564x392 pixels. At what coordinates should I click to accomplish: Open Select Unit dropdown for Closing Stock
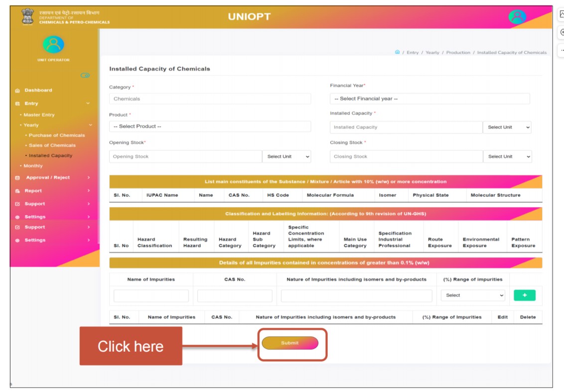(x=507, y=156)
